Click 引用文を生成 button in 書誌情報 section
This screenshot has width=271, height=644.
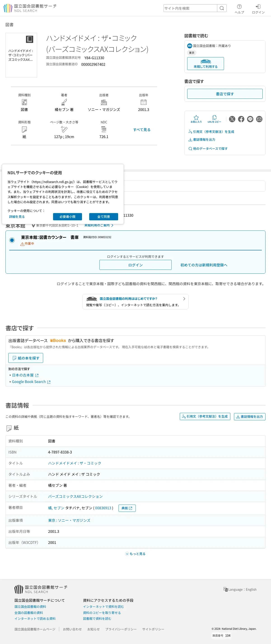click(205, 416)
